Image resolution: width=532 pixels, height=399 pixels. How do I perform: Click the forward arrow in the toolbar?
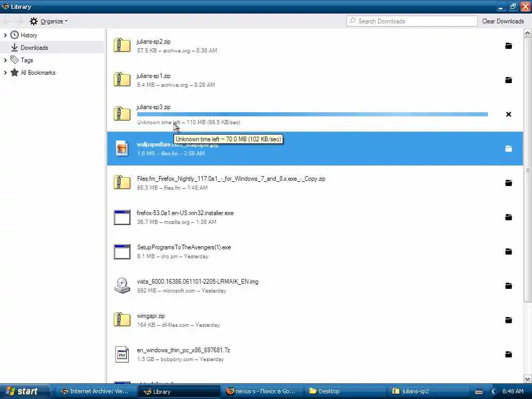click(x=19, y=21)
